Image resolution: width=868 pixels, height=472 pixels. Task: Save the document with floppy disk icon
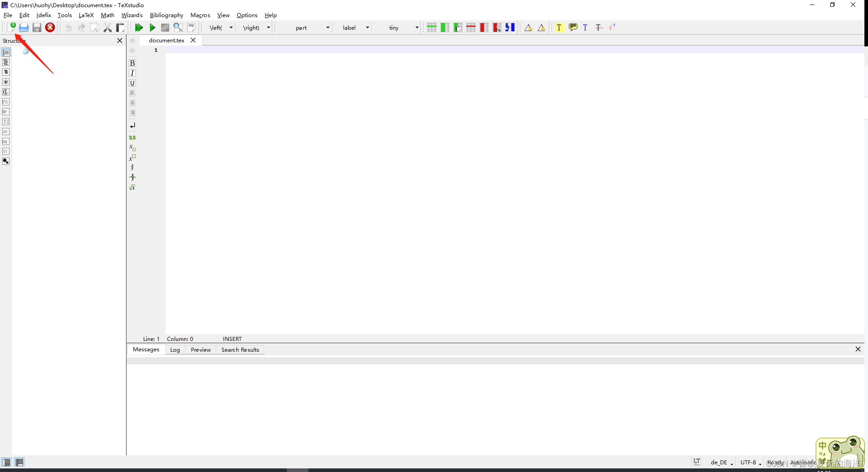pos(37,27)
